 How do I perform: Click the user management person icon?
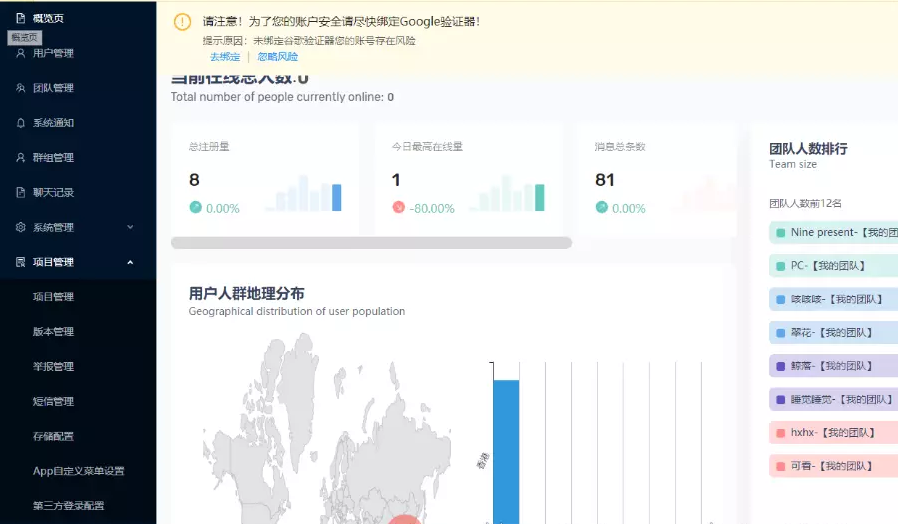coord(21,53)
